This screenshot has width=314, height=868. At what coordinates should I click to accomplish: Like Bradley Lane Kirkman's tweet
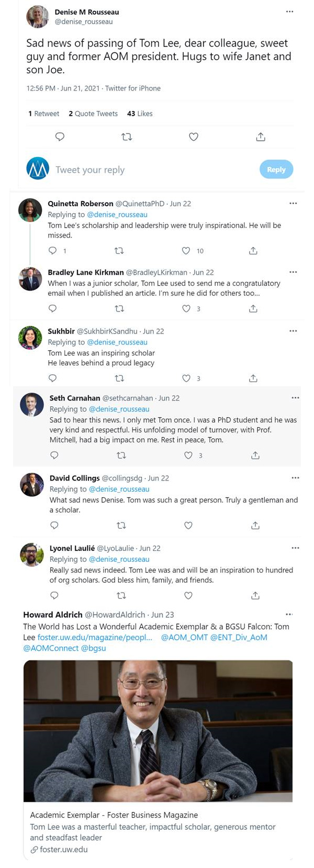pyautogui.click(x=186, y=308)
